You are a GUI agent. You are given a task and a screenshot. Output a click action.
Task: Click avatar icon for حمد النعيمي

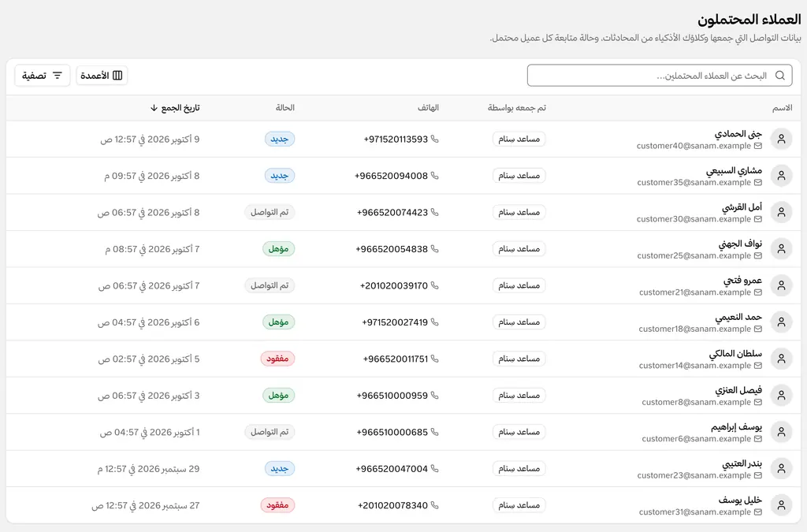781,322
